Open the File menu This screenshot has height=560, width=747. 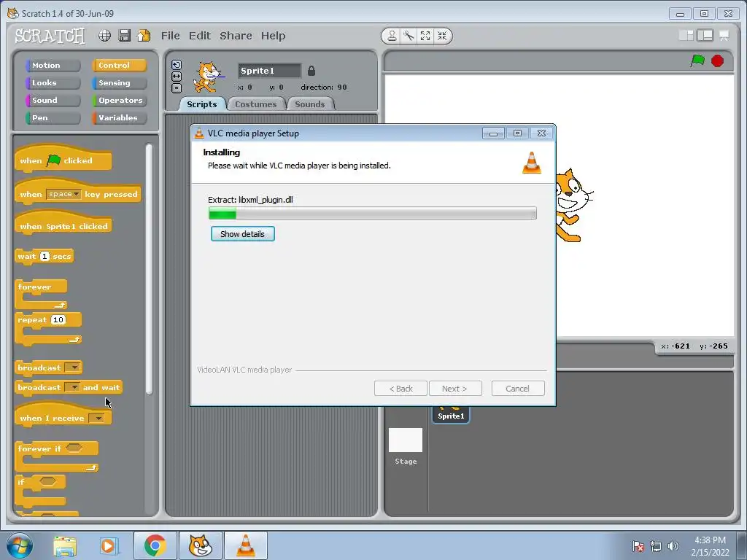click(170, 36)
